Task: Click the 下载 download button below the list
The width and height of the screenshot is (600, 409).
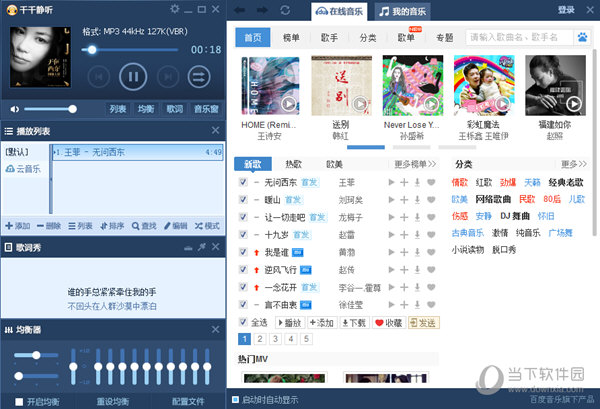Action: click(354, 323)
